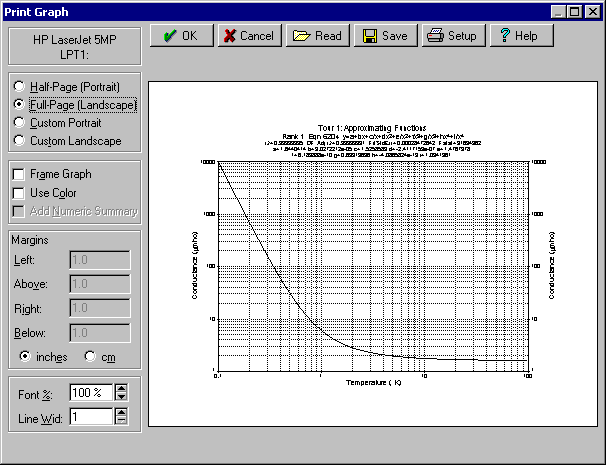Choose Custom Landscape option

tap(19, 141)
